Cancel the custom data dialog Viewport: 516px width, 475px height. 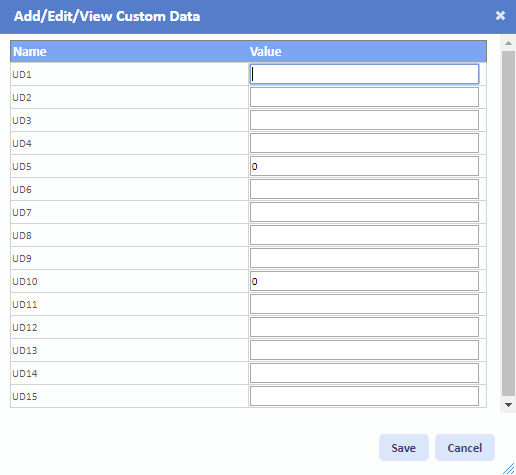point(465,448)
